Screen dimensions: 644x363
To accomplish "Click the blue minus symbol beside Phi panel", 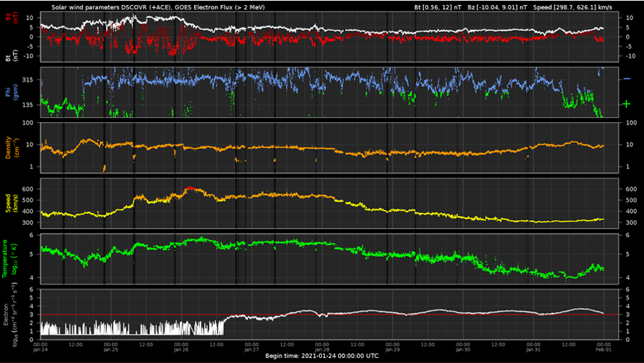I will [626, 78].
